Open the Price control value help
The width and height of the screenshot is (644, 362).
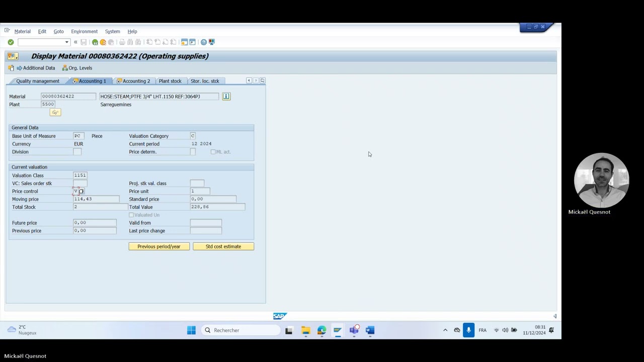[82, 192]
